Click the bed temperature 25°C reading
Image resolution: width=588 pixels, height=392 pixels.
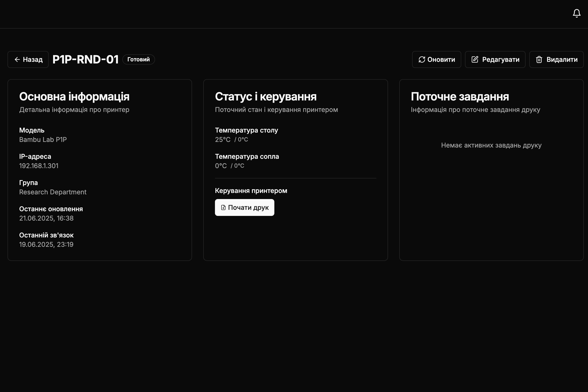pyautogui.click(x=223, y=140)
